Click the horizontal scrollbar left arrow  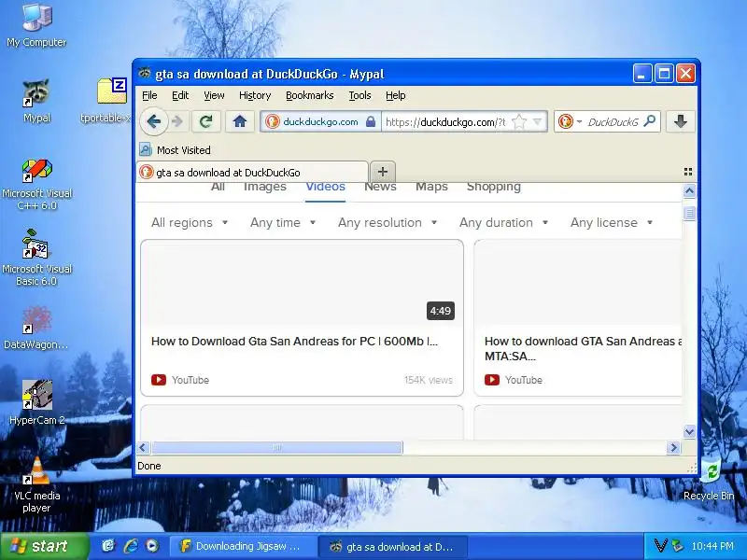pos(144,448)
